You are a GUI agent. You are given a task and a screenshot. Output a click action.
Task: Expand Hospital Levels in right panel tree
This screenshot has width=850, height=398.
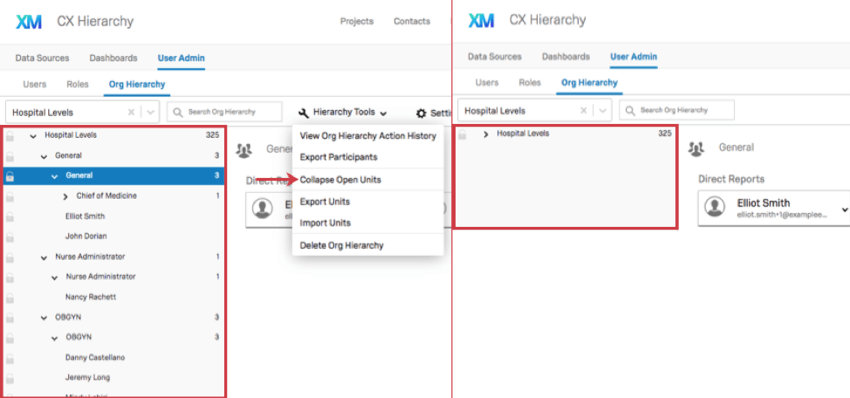click(486, 134)
